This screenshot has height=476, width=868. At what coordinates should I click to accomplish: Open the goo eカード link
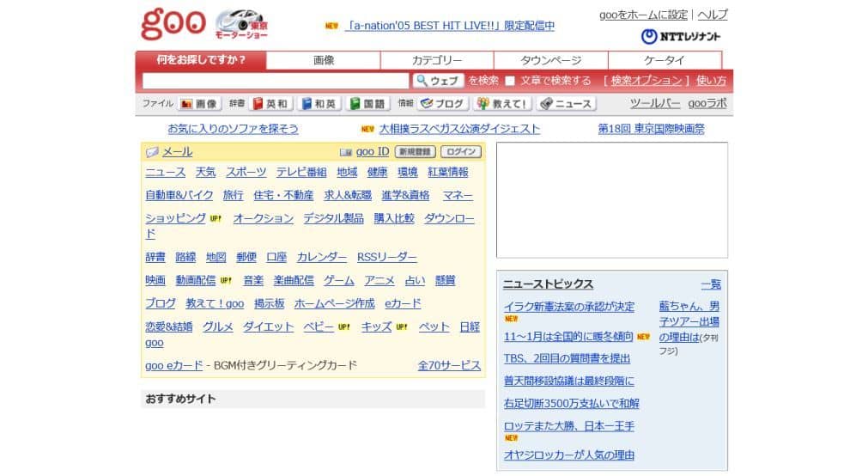tap(173, 366)
